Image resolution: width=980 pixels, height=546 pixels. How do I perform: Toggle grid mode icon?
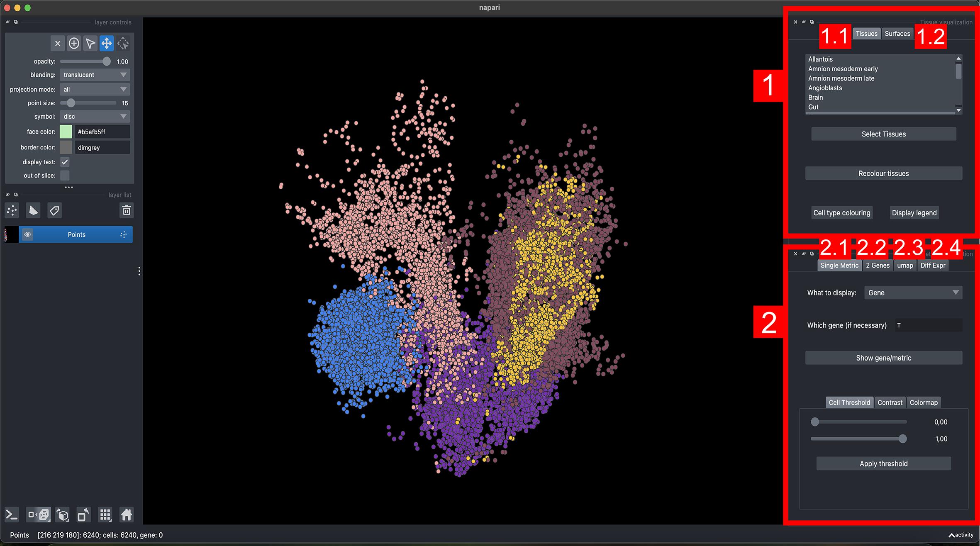point(105,515)
